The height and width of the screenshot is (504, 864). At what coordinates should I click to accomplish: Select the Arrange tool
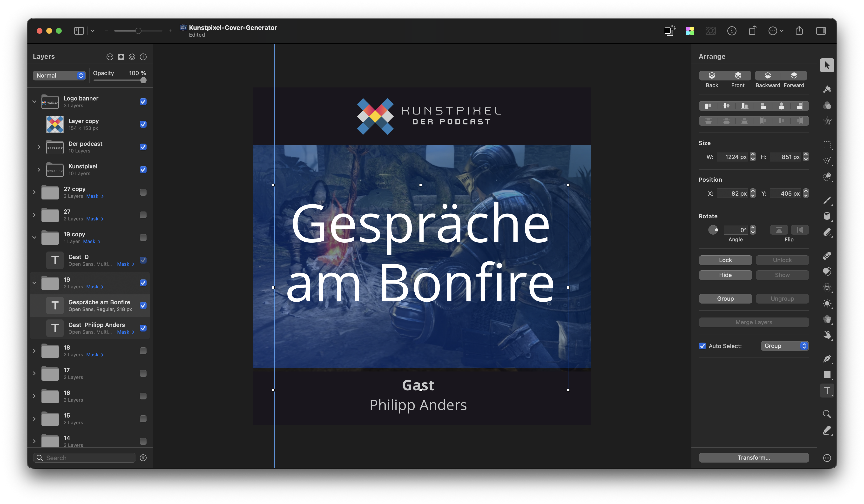[x=827, y=66]
